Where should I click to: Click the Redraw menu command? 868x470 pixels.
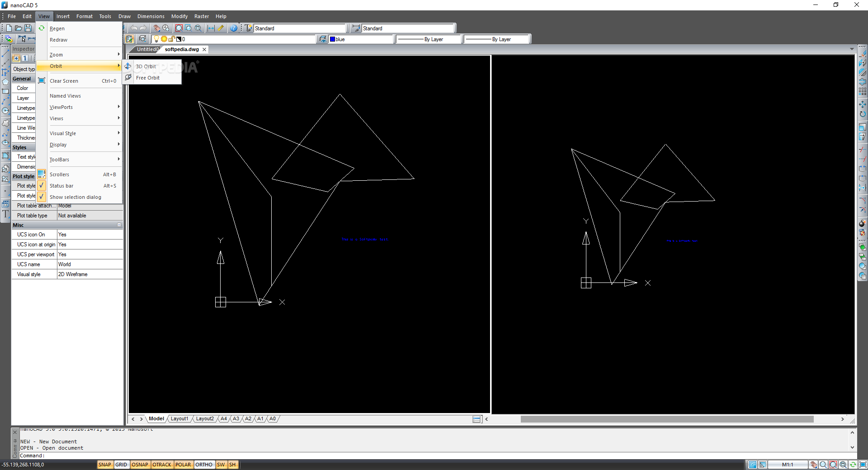(79, 40)
